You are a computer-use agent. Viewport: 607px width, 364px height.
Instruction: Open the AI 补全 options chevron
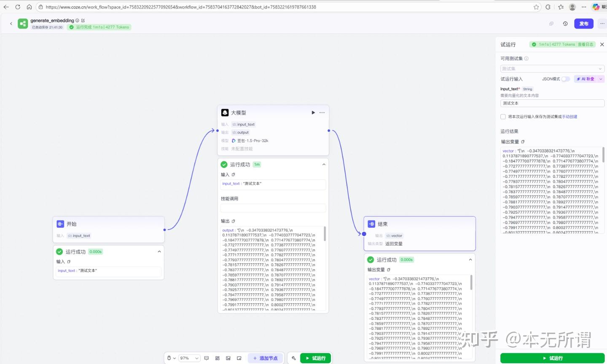click(601, 79)
